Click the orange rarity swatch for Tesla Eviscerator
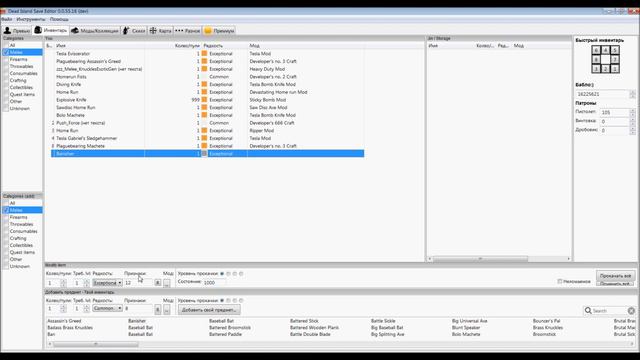 [204, 53]
